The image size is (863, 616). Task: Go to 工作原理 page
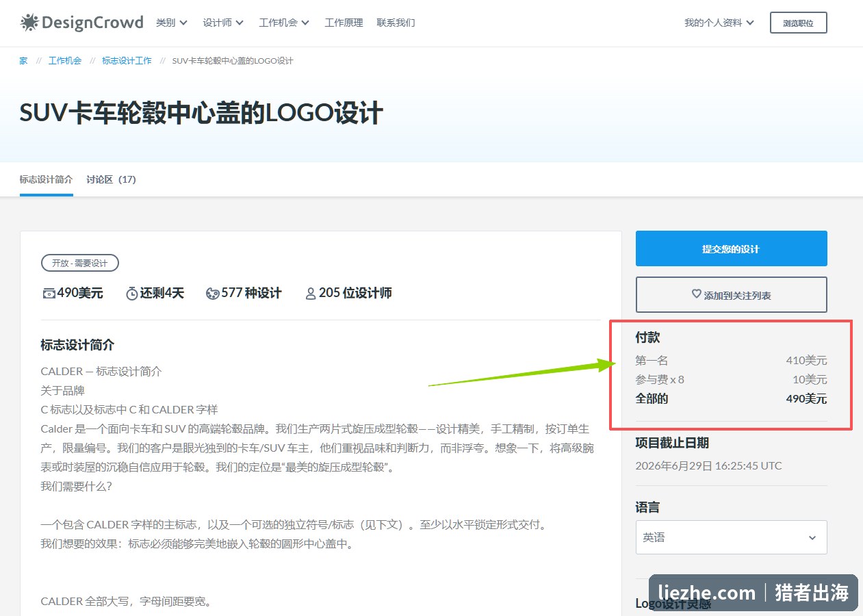point(344,23)
